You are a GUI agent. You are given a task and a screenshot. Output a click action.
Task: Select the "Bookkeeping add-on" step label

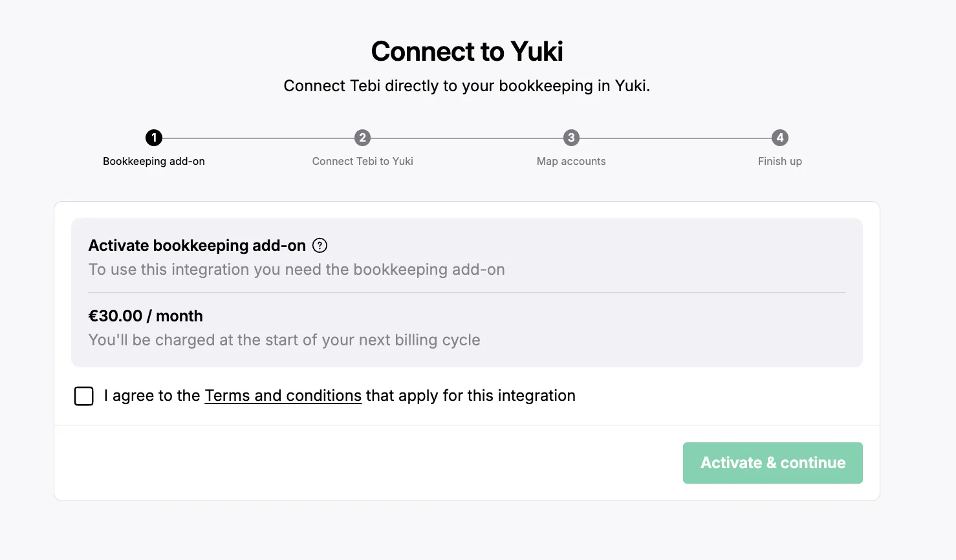tap(154, 162)
